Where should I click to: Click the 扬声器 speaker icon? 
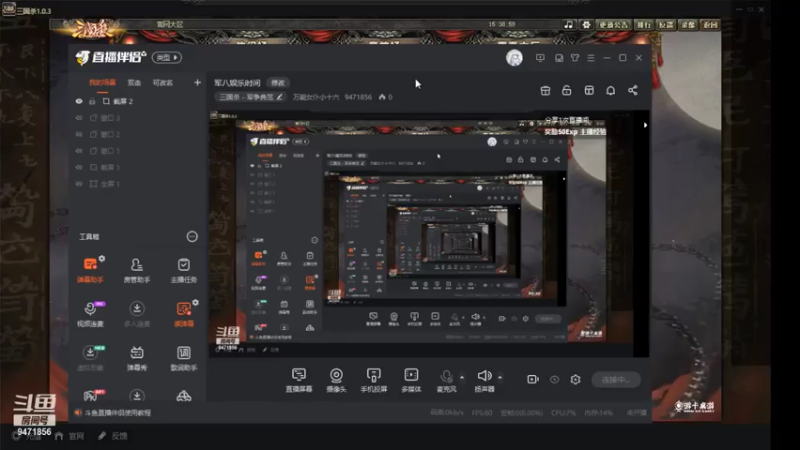pyautogui.click(x=484, y=376)
